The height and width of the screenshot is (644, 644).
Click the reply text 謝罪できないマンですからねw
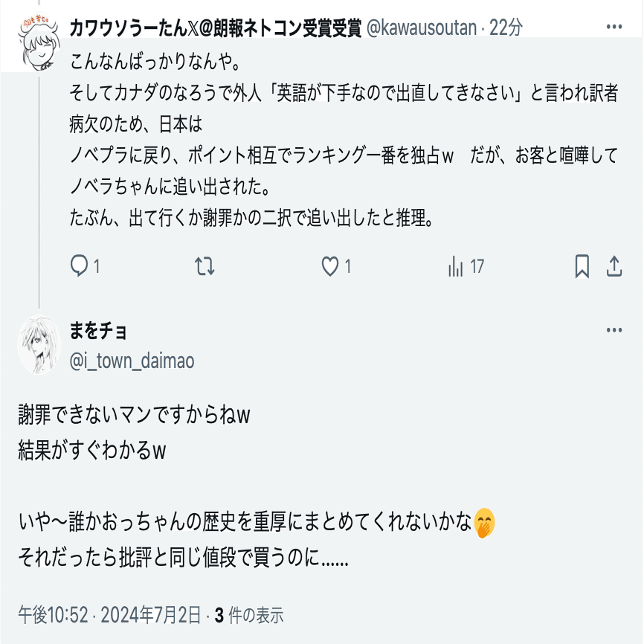tap(133, 416)
